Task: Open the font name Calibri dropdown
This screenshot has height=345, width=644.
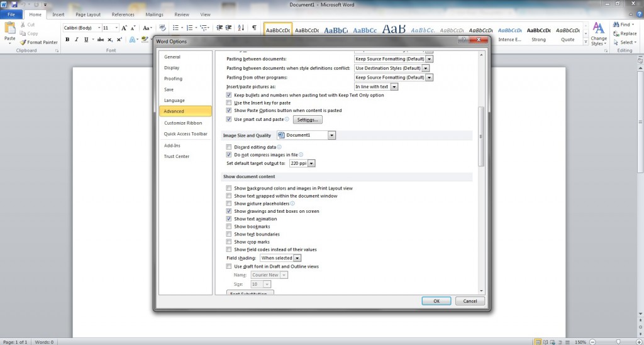Action: (x=99, y=28)
